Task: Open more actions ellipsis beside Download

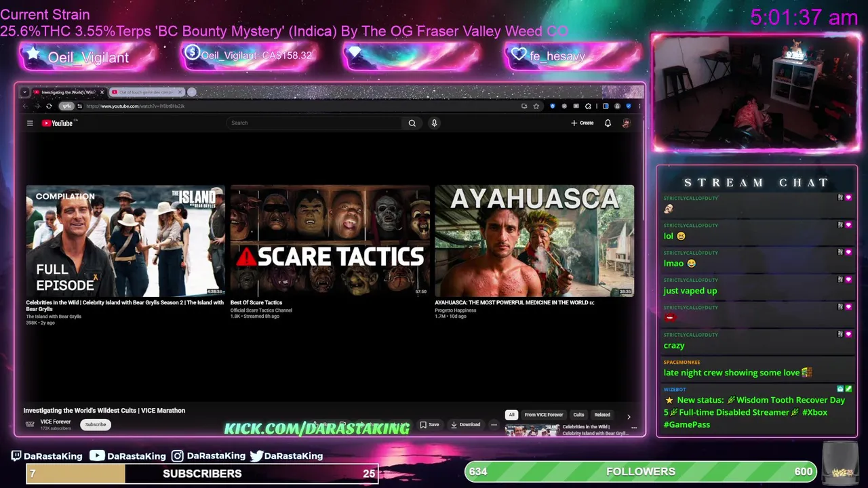Action: (x=494, y=425)
